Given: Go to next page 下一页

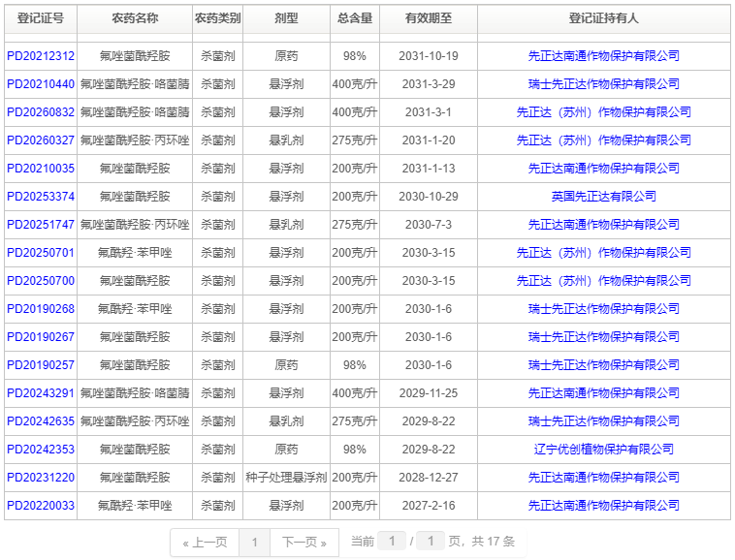Looking at the screenshot, I should (x=304, y=543).
